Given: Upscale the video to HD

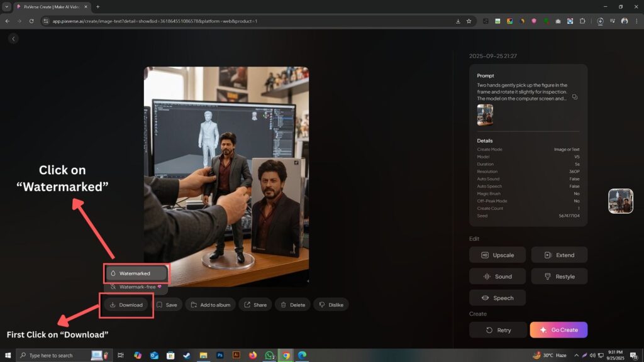Looking at the screenshot, I should tap(497, 255).
